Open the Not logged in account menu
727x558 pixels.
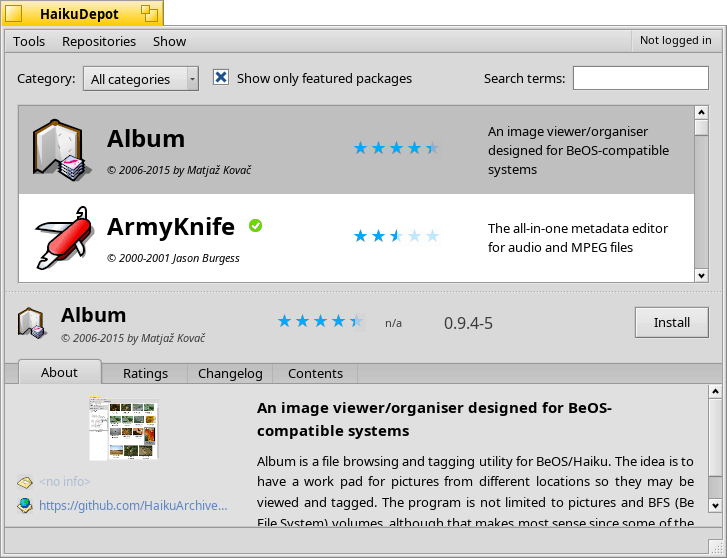click(x=675, y=41)
